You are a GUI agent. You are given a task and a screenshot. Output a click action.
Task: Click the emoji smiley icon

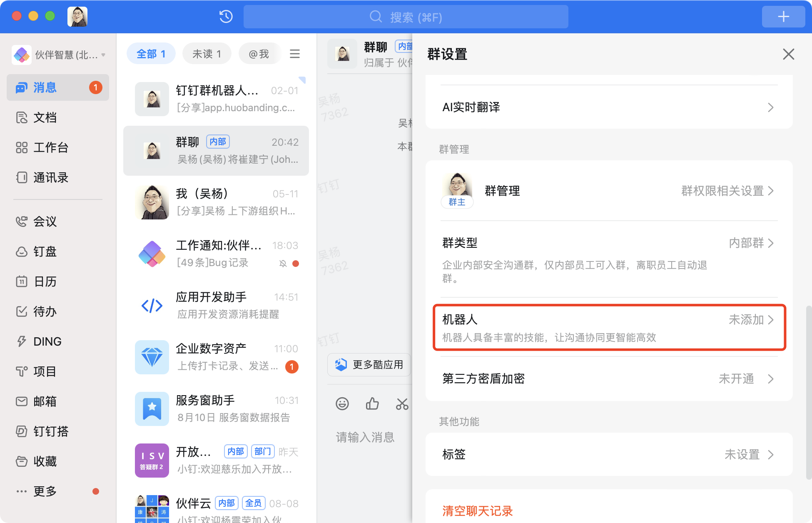[x=342, y=403]
